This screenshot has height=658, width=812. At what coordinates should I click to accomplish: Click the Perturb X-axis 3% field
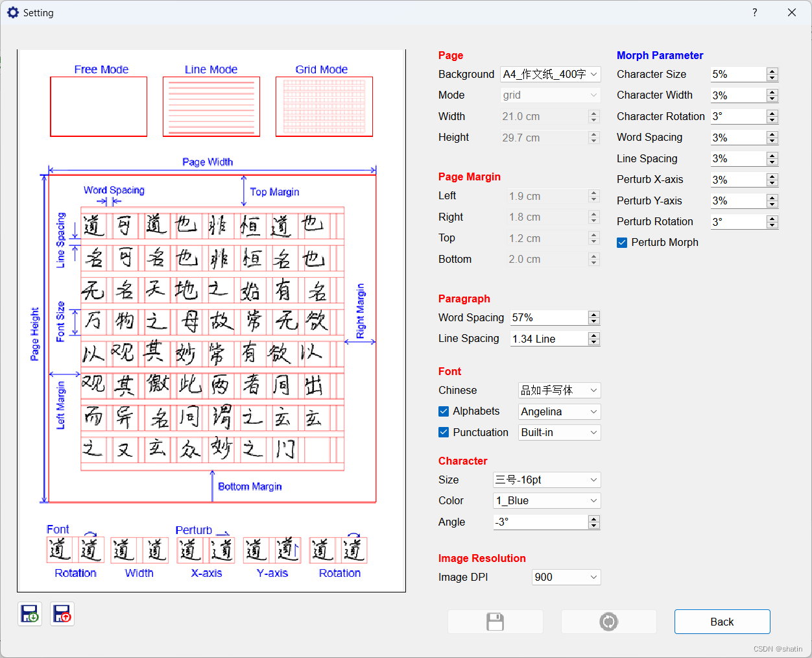pyautogui.click(x=738, y=180)
